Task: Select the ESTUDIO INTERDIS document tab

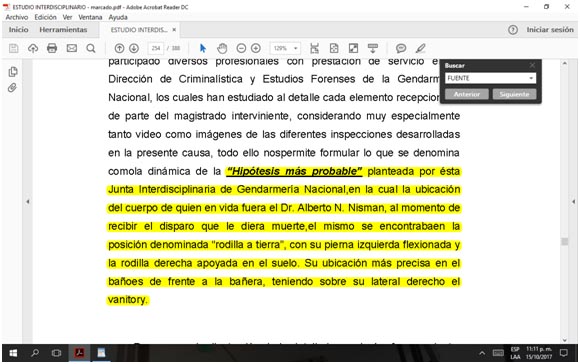Action: 139,30
